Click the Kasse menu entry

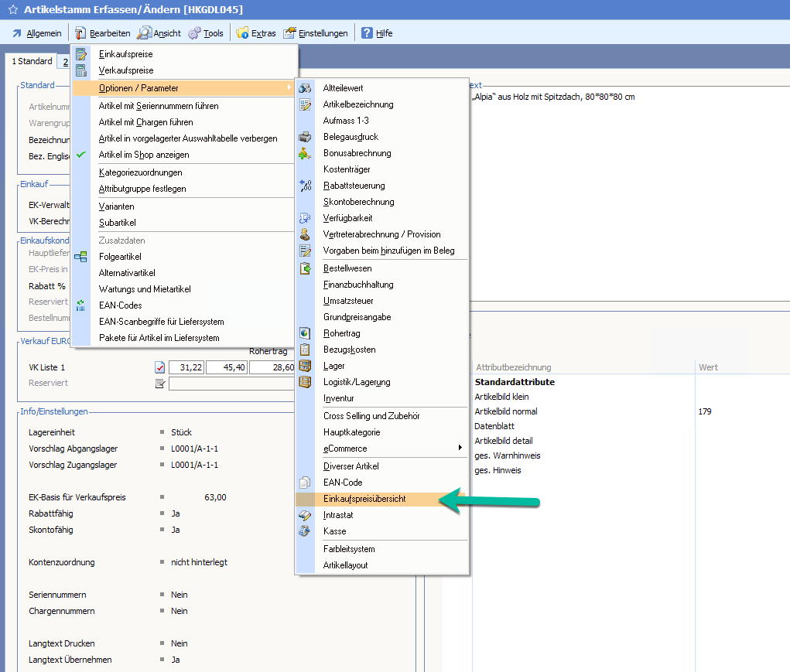(334, 531)
